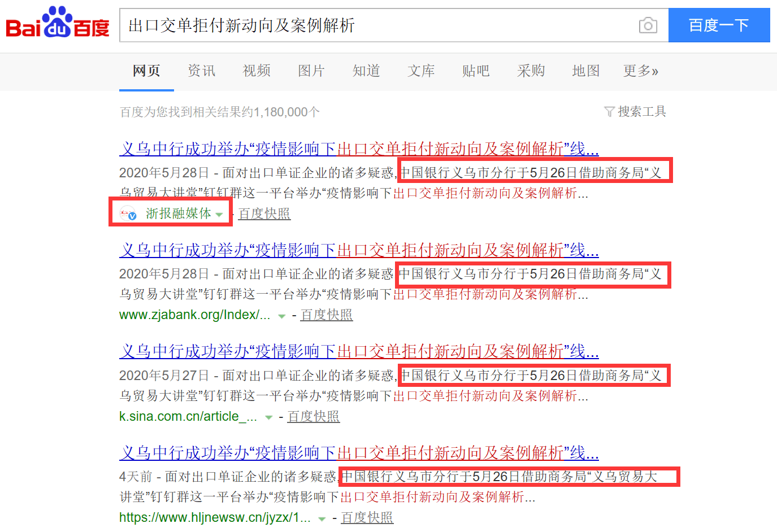This screenshot has width=777, height=532.
Task: Open 百度快照 for zjabank.org result
Action: click(327, 315)
